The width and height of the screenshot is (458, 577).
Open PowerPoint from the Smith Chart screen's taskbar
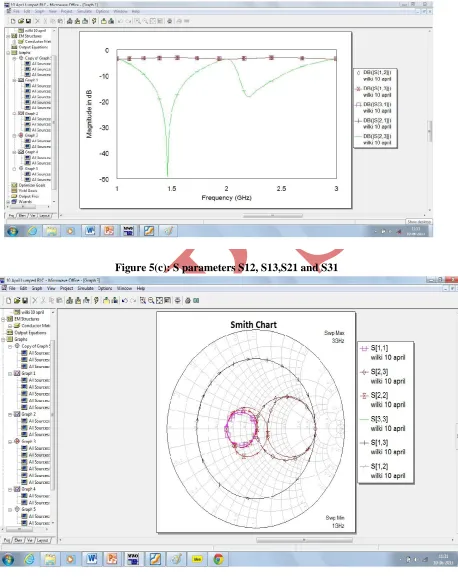[112, 559]
